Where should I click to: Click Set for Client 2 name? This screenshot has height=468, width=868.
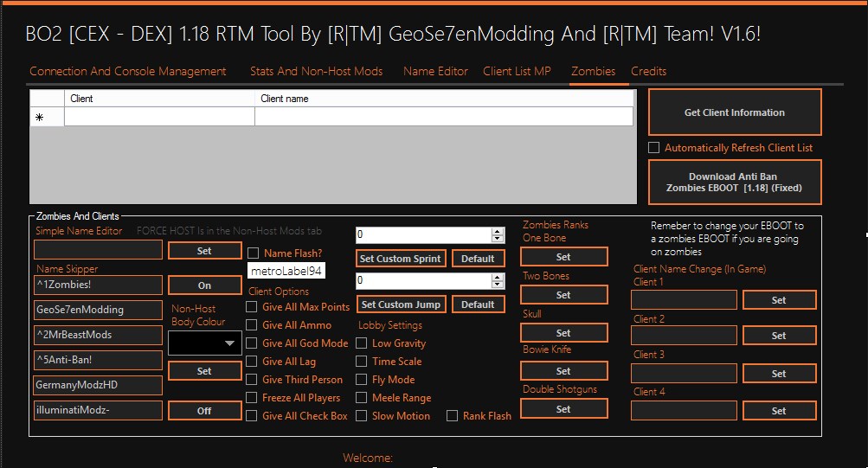779,336
